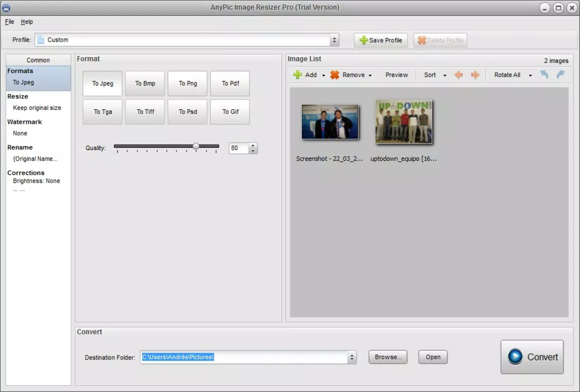This screenshot has width=580, height=392.
Task: Decrease Quality value with down arrow
Action: [x=253, y=151]
